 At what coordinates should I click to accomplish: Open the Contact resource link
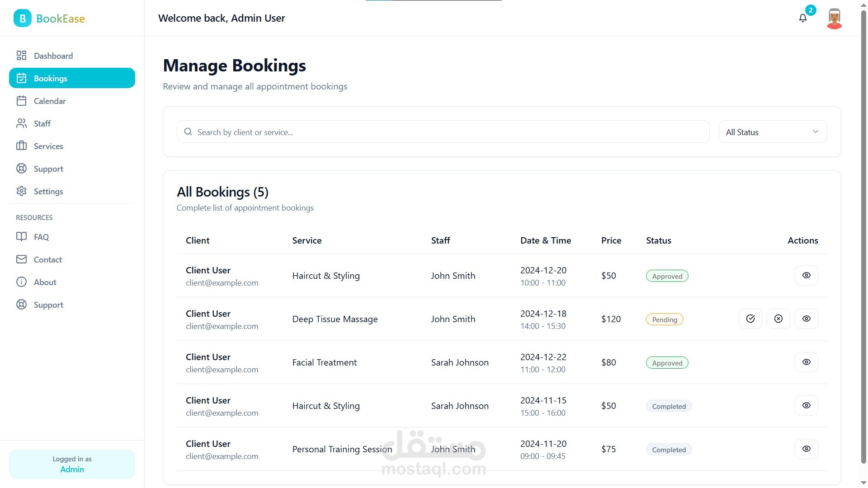click(x=47, y=259)
